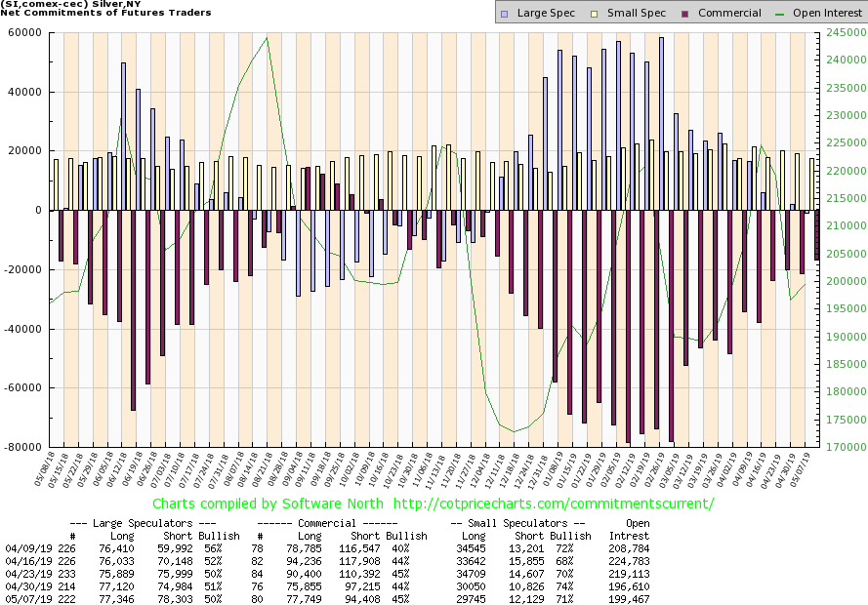Click the 245000 label on right axis

point(844,33)
